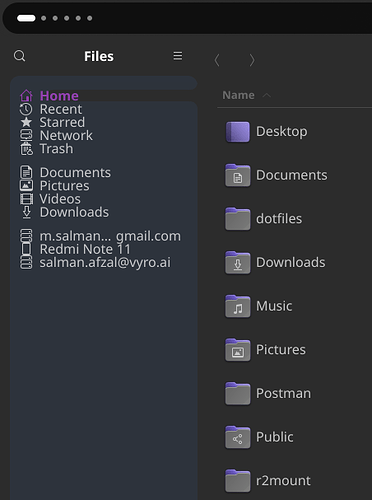Screen dimensions: 372x500
Task: Click the Documents folder name in list
Action: click(x=291, y=175)
